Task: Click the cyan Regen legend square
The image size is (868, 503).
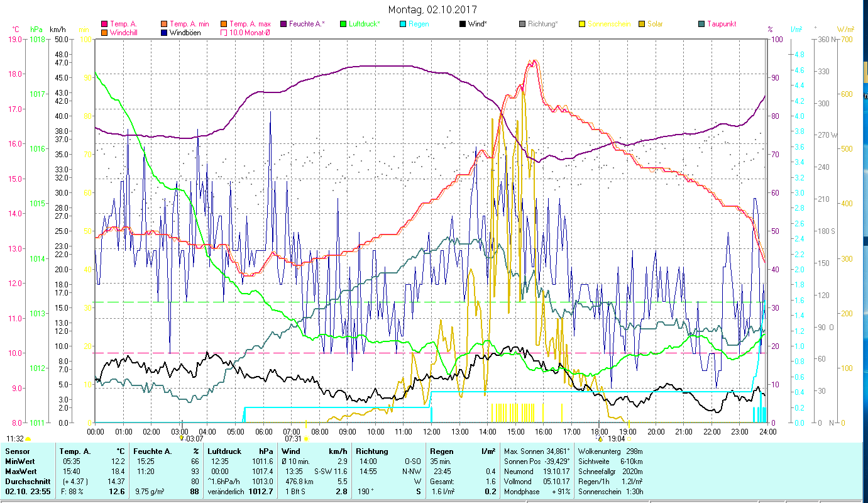Action: (402, 24)
